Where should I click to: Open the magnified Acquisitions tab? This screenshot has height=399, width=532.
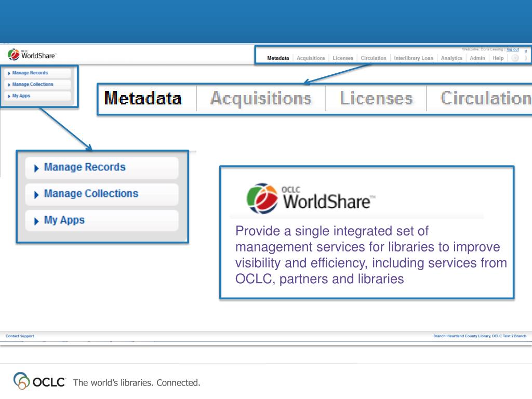point(261,98)
